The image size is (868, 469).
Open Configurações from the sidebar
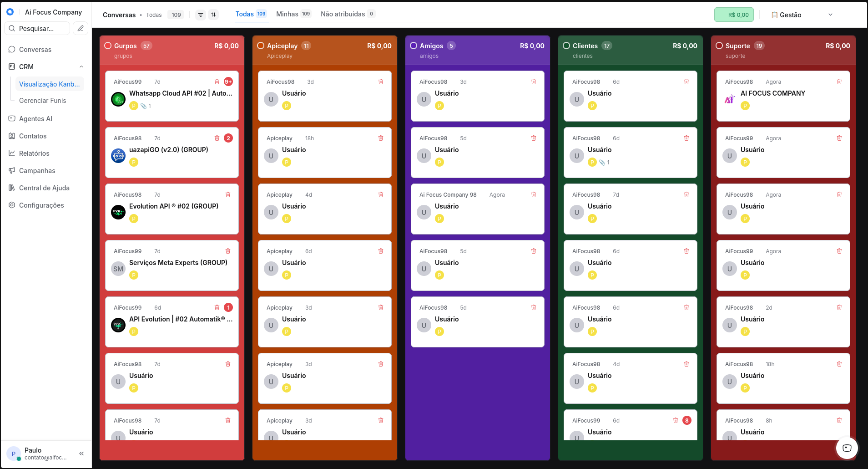tap(41, 205)
